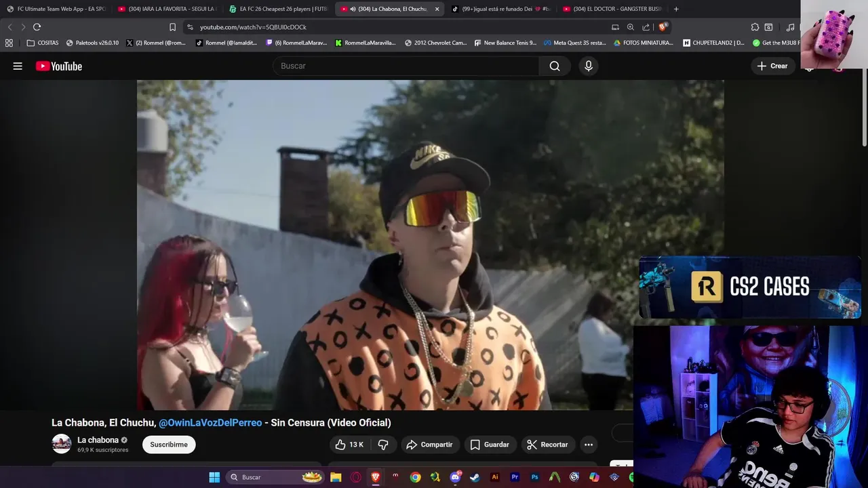Like the video with 13 K thumbs
This screenshot has height=488, width=868.
[x=349, y=445]
